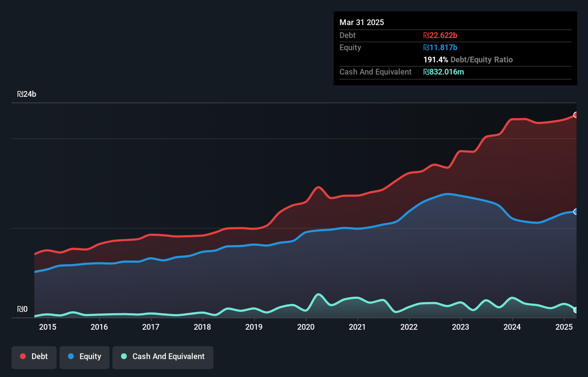The height and width of the screenshot is (377, 588).
Task: Click the ₪832.016m cash value in tooltip
Action: [443, 72]
